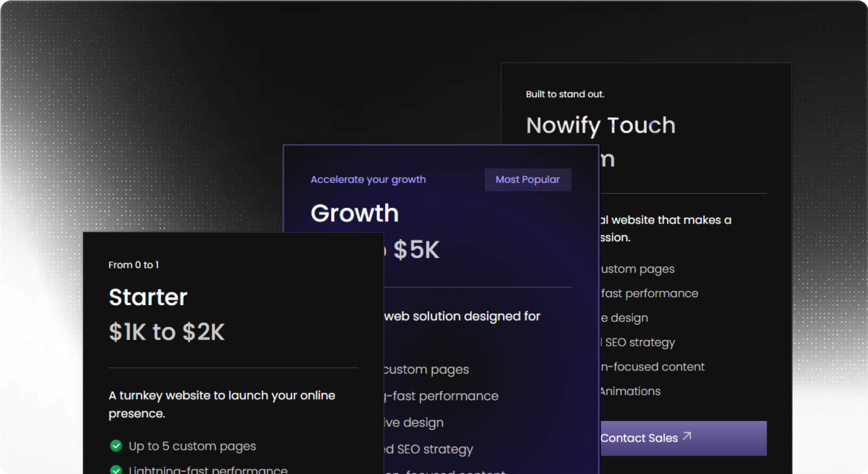The width and height of the screenshot is (868, 474).
Task: Select the Most Popular badge
Action: pyautogui.click(x=528, y=180)
